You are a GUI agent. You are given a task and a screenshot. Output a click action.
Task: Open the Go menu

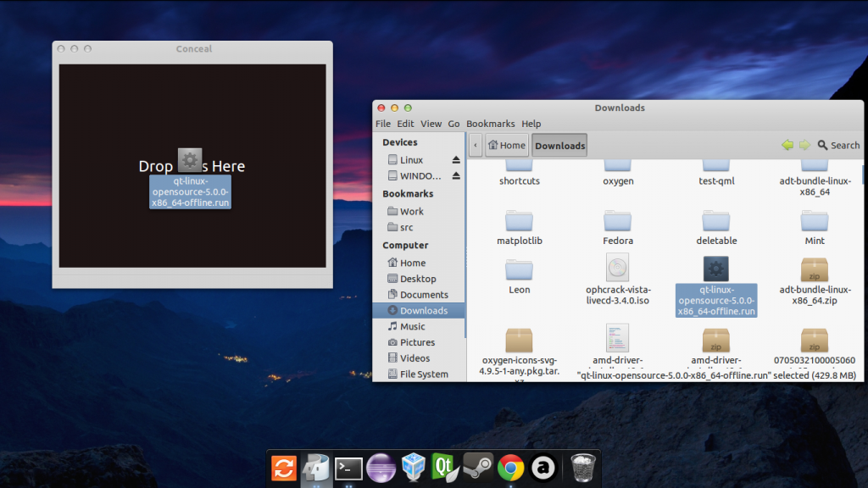(454, 124)
